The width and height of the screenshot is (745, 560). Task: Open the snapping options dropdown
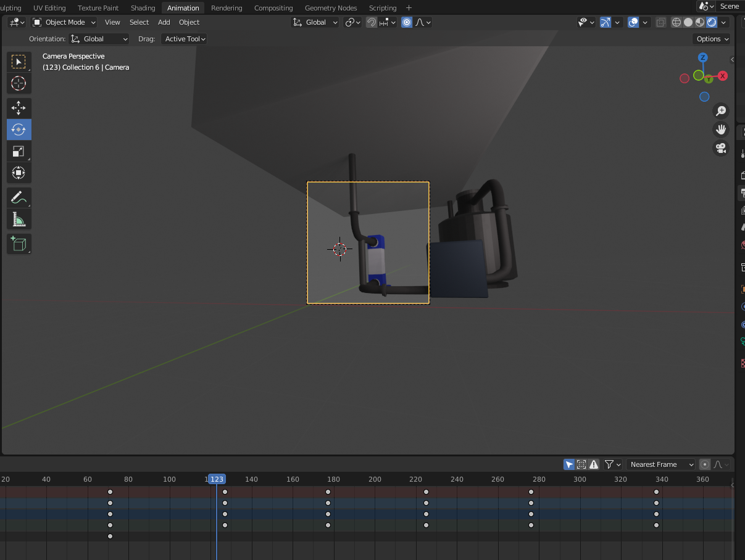coord(388,22)
